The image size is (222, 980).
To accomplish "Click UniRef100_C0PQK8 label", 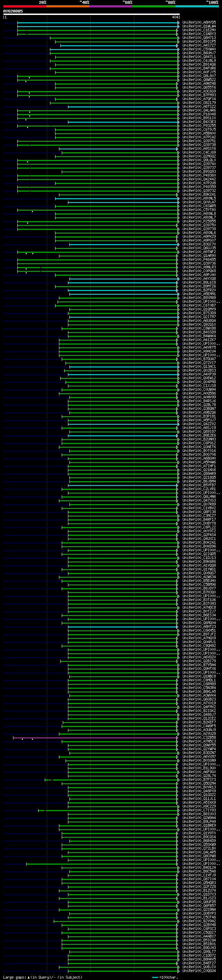I will (199, 271).
